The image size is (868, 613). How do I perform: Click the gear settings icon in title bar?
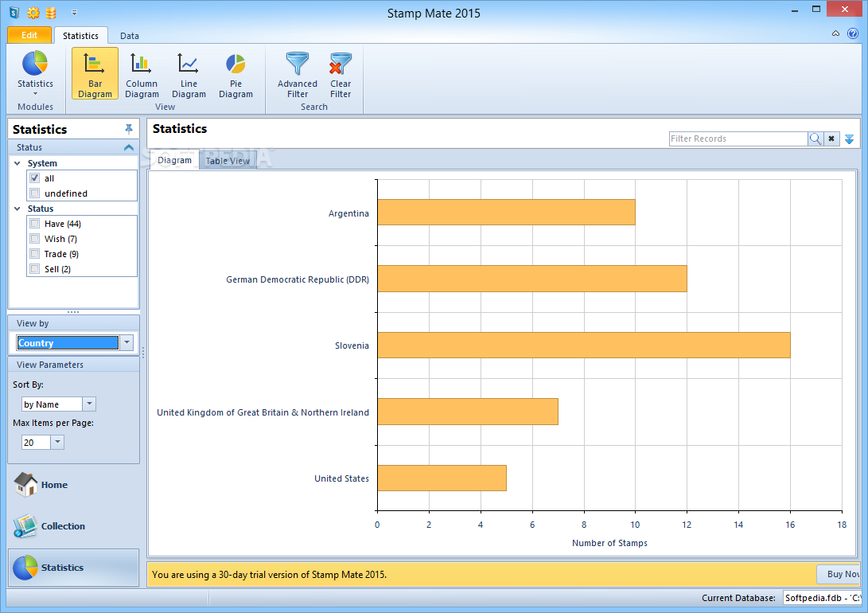(33, 12)
